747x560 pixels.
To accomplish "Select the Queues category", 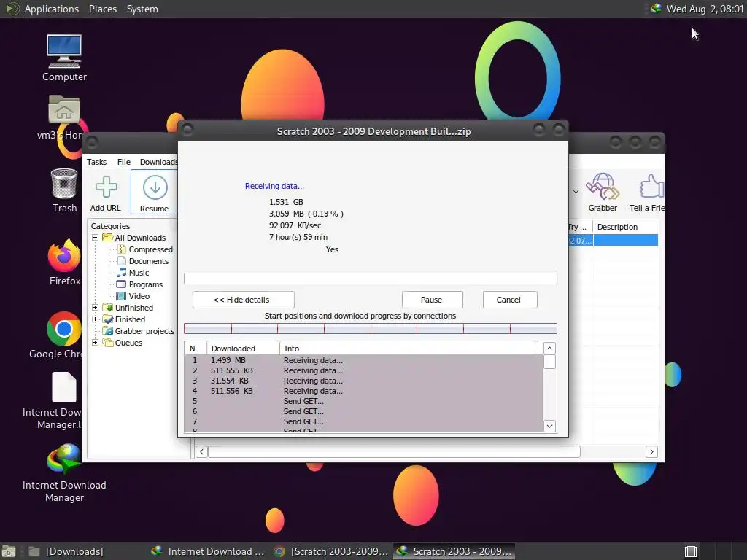I will 128,343.
